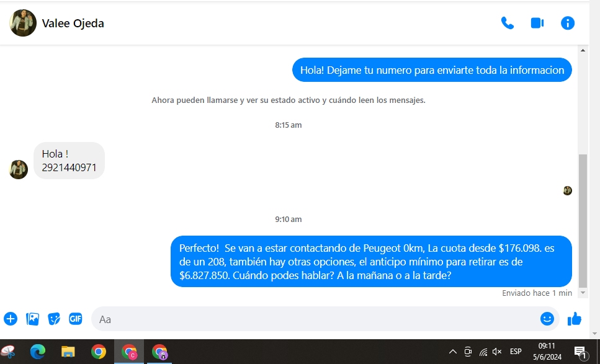
Task: Send a thumbs-up like
Action: click(575, 319)
